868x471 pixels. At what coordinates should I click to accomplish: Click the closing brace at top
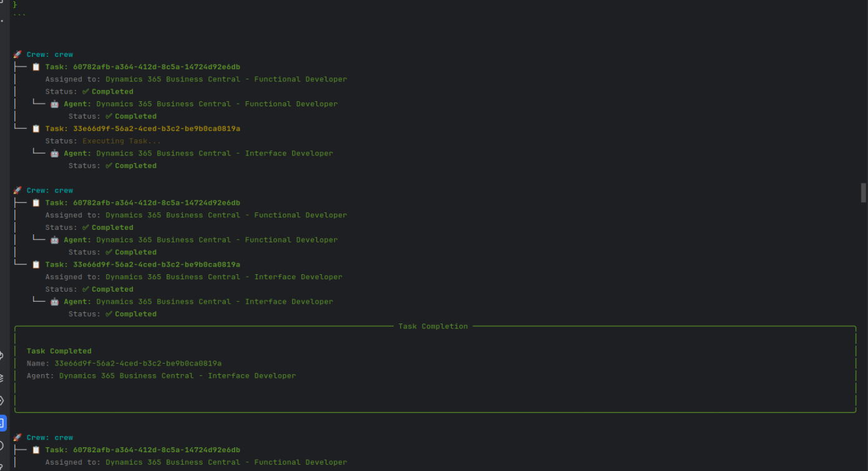pyautogui.click(x=15, y=4)
